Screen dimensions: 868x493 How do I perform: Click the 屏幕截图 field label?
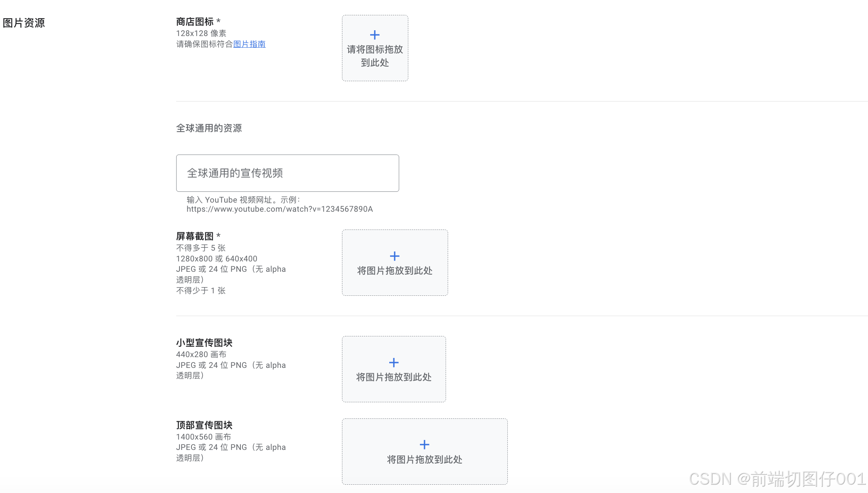(195, 236)
